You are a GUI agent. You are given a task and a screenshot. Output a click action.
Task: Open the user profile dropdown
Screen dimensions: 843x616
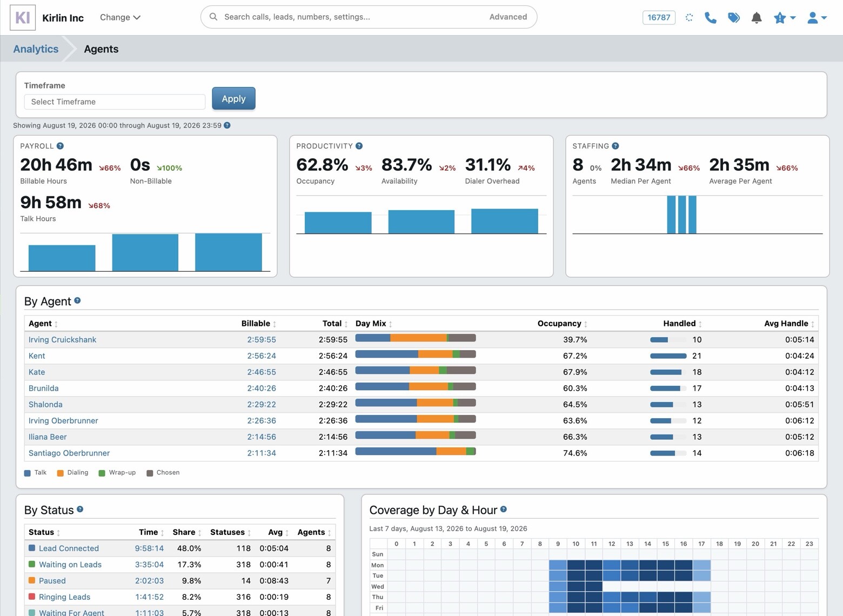(x=817, y=18)
